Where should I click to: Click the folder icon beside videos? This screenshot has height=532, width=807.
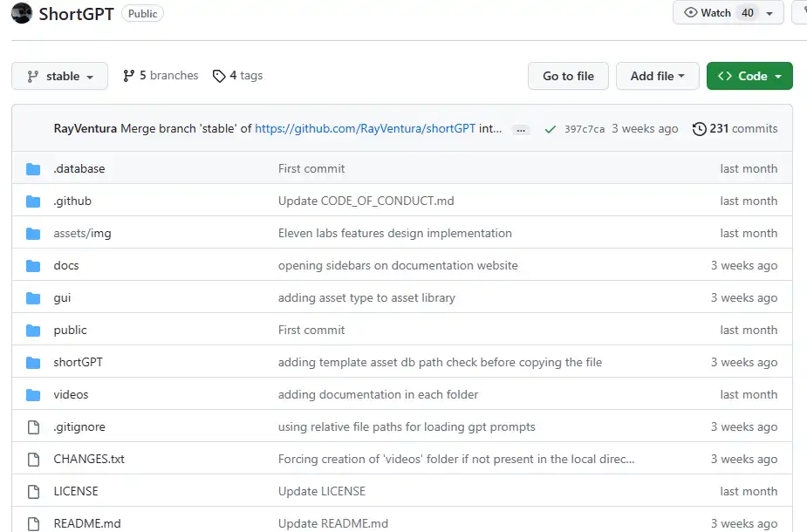click(x=33, y=394)
